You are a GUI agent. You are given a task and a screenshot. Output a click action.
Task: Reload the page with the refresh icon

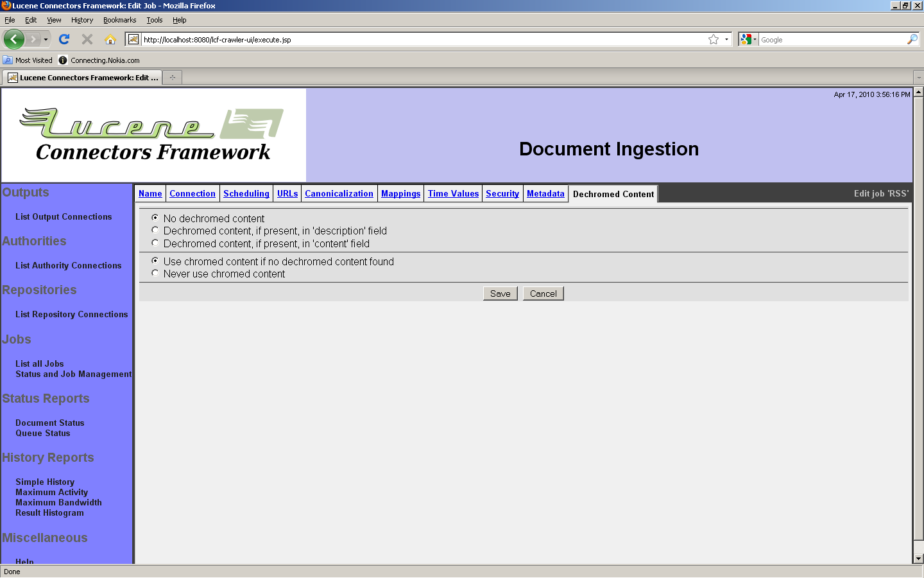(64, 39)
